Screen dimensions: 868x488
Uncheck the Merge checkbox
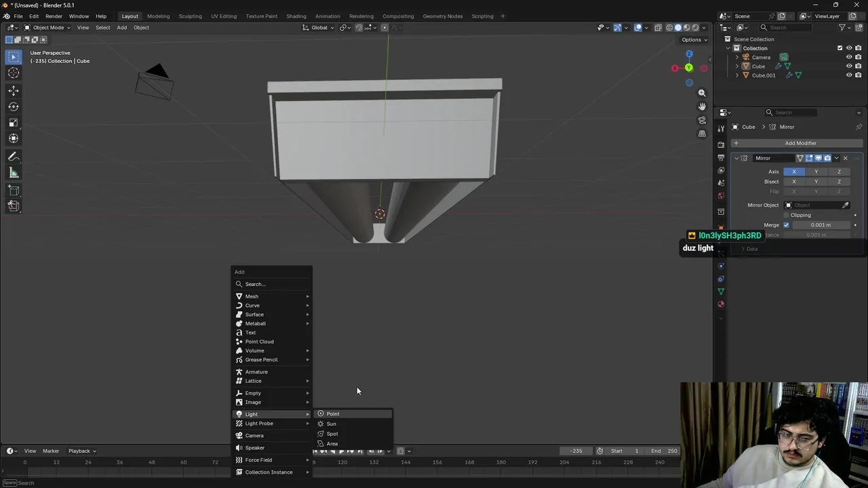click(787, 225)
